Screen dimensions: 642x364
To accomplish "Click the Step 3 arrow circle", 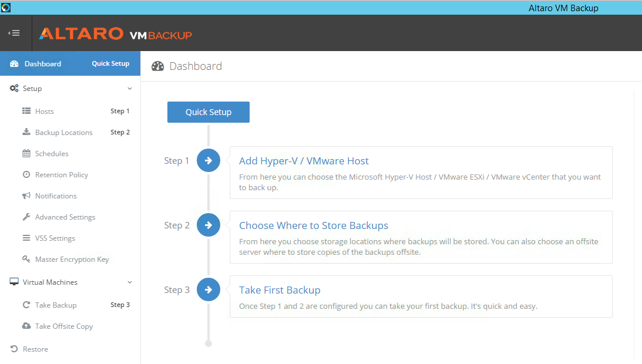I will (209, 290).
